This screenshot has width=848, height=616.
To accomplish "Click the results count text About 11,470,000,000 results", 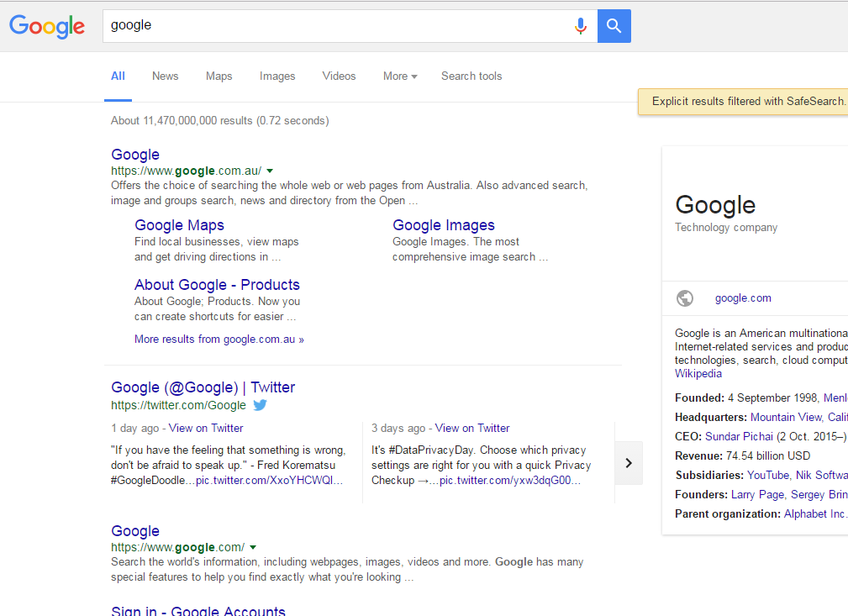I will pos(219,121).
